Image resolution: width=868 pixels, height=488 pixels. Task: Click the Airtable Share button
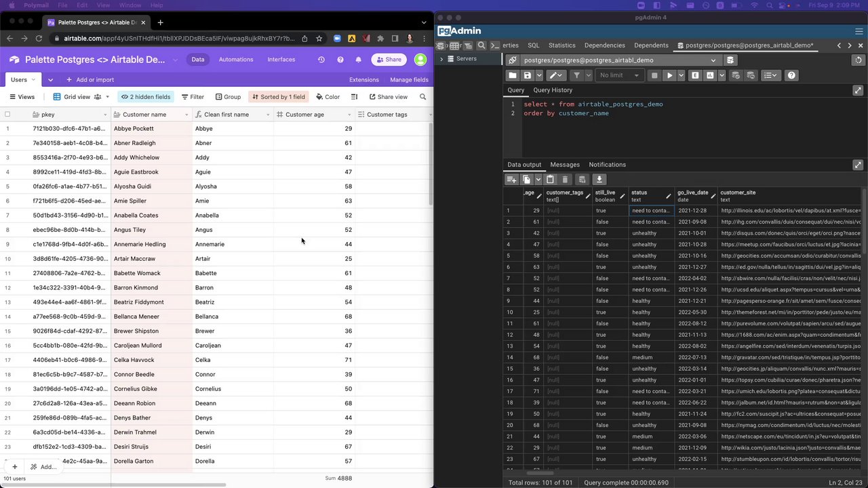click(389, 60)
